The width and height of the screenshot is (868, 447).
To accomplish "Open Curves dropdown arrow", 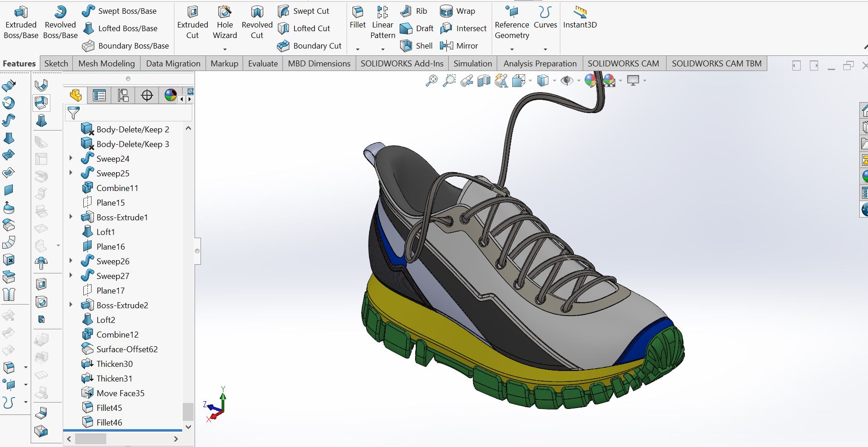I will click(545, 49).
